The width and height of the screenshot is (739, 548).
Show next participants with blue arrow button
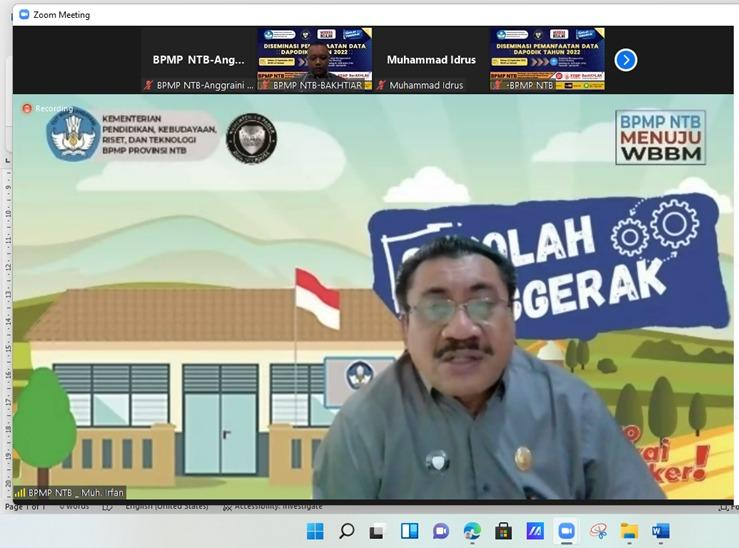[626, 60]
